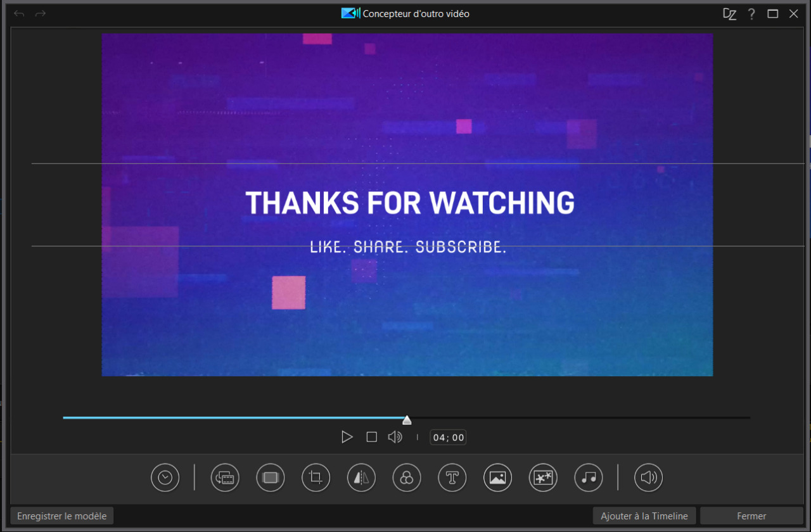Select the crop tool
The height and width of the screenshot is (532, 811).
pos(316,478)
